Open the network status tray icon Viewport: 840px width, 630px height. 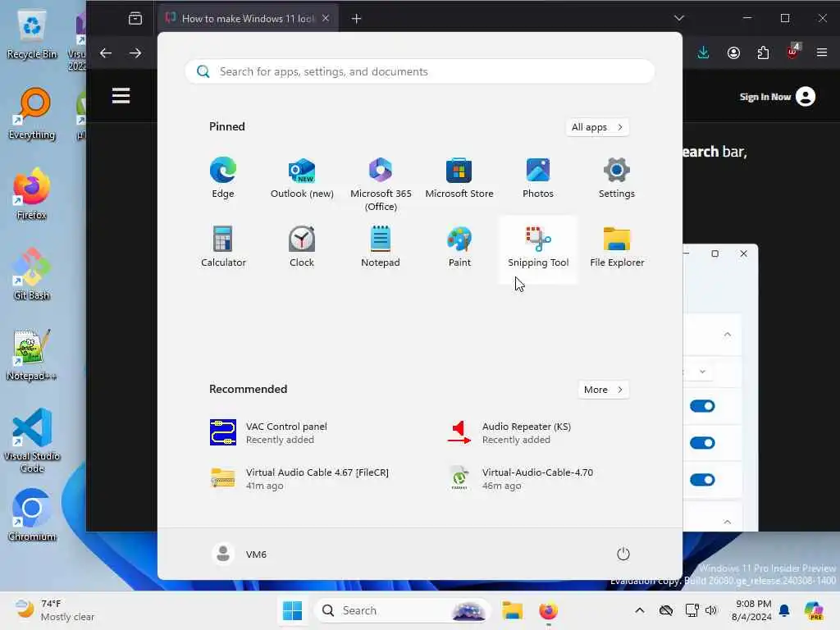coord(692,610)
